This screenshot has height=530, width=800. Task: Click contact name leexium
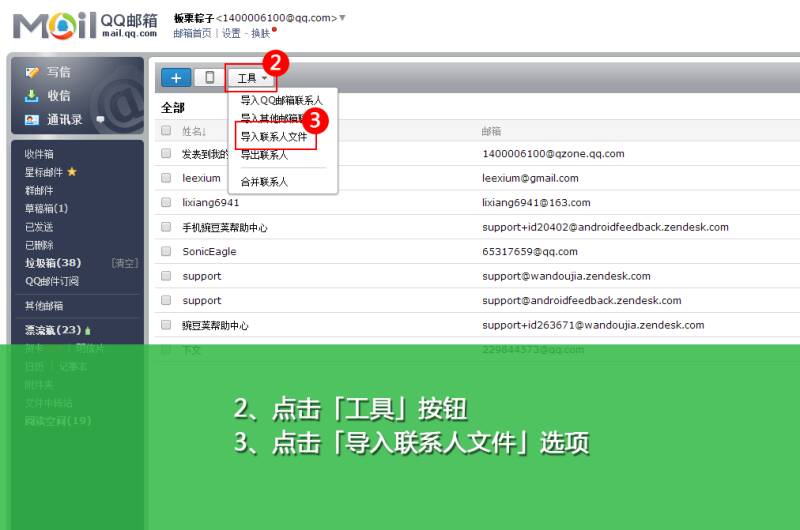[x=202, y=178]
